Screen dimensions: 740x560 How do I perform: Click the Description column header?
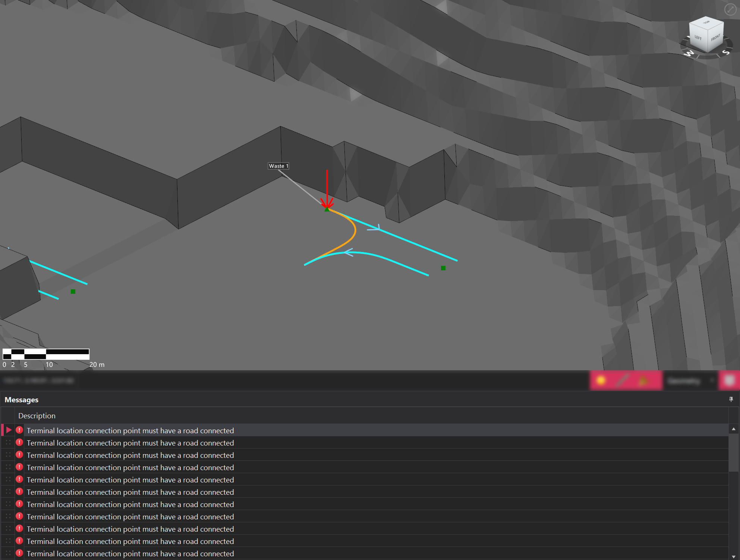tap(37, 416)
